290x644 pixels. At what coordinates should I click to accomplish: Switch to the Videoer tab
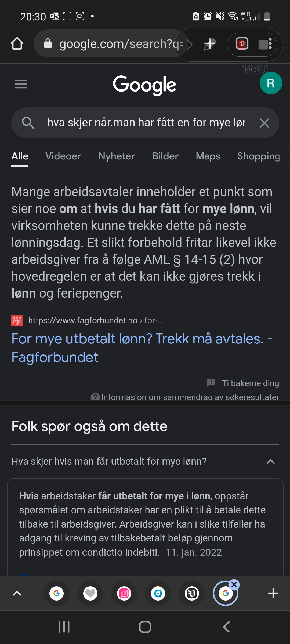(x=63, y=156)
